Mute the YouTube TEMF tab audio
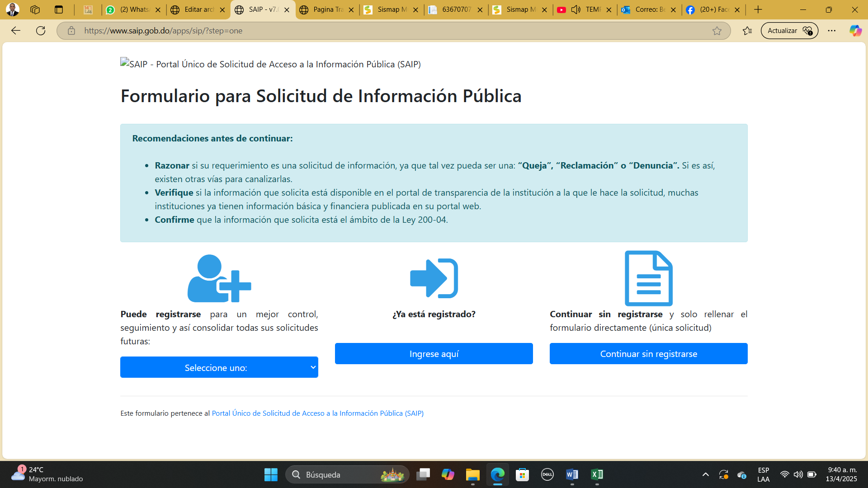Viewport: 868px width, 488px height. point(576,9)
